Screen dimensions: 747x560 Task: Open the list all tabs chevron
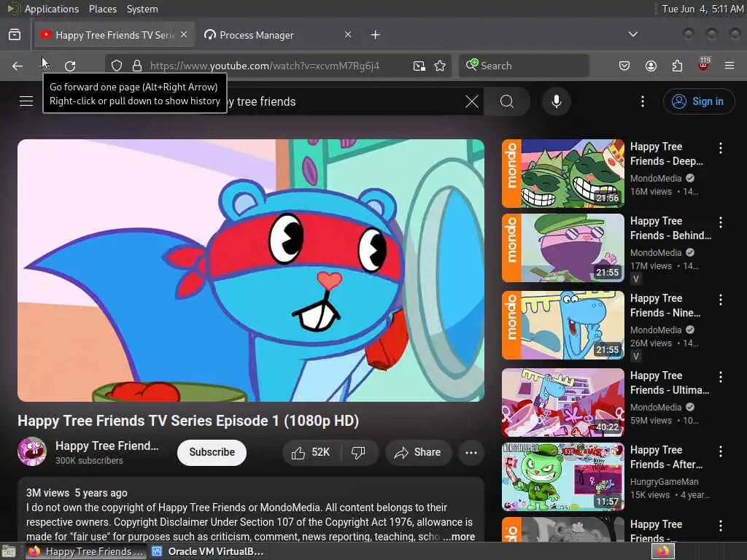click(x=632, y=34)
